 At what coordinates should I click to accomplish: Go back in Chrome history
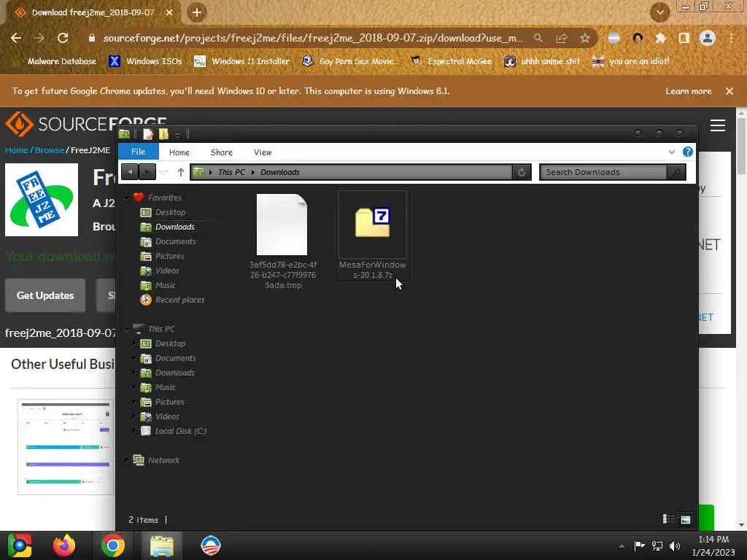16,38
